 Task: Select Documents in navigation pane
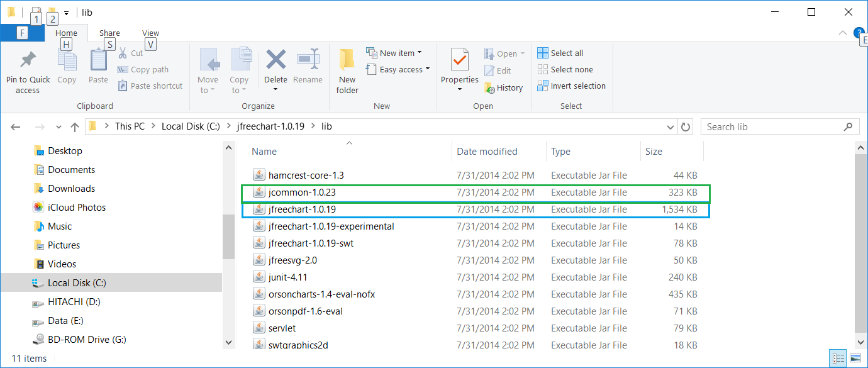pyautogui.click(x=72, y=170)
